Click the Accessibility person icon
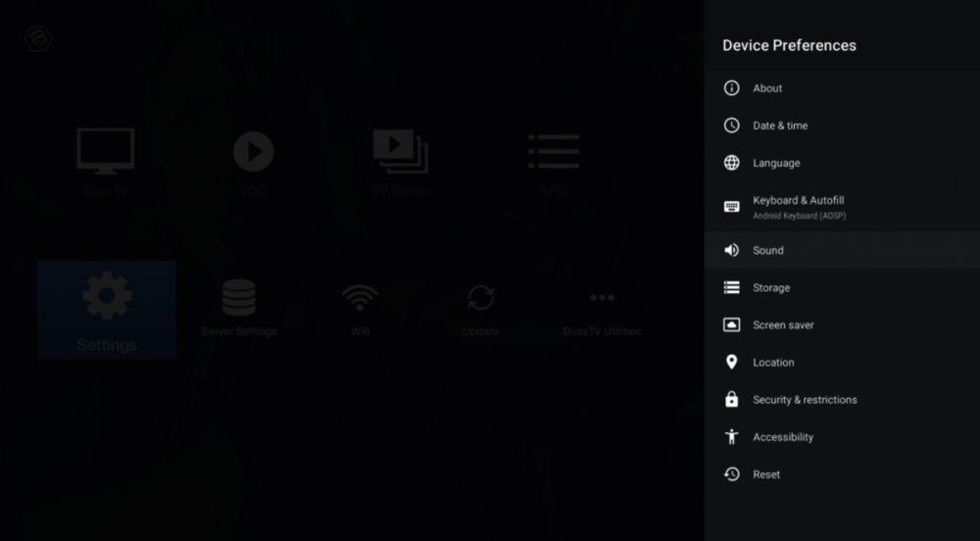The width and height of the screenshot is (980, 541). coord(731,437)
